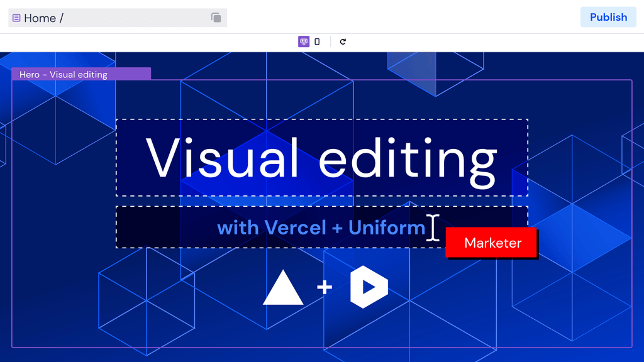Select the Hero – Visual editing component tab
The height and width of the screenshot is (362, 644).
pyautogui.click(x=80, y=74)
